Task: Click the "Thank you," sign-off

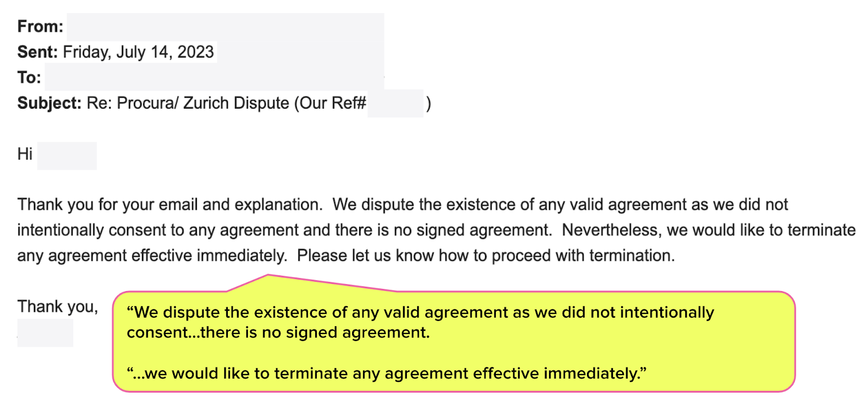Action: point(58,307)
